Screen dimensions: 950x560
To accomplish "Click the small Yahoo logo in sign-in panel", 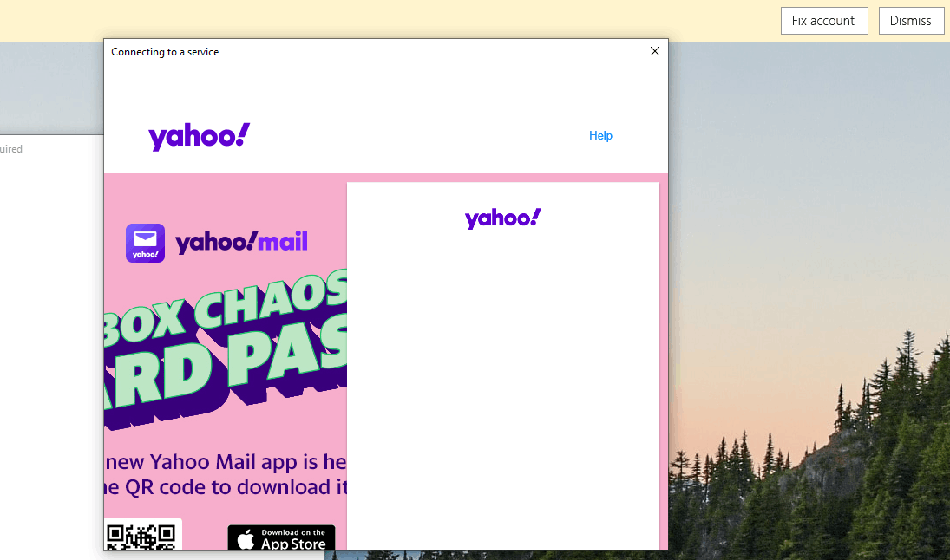I will point(503,218).
